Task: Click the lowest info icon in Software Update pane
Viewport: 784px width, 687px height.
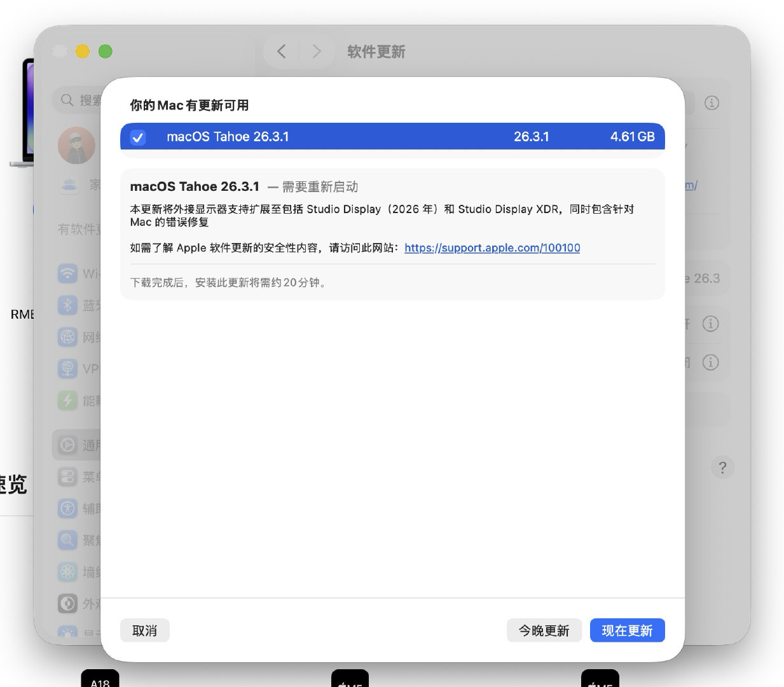Action: click(x=711, y=363)
